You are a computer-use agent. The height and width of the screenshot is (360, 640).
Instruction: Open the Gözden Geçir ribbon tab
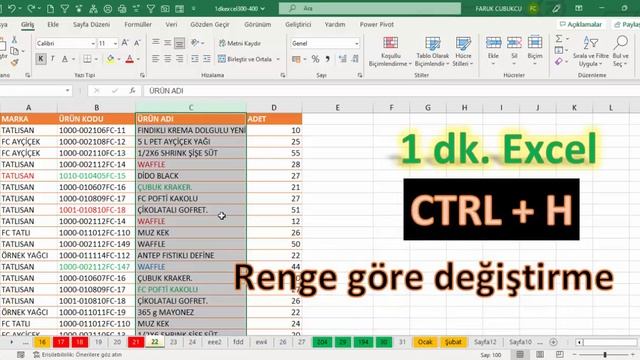click(x=210, y=24)
